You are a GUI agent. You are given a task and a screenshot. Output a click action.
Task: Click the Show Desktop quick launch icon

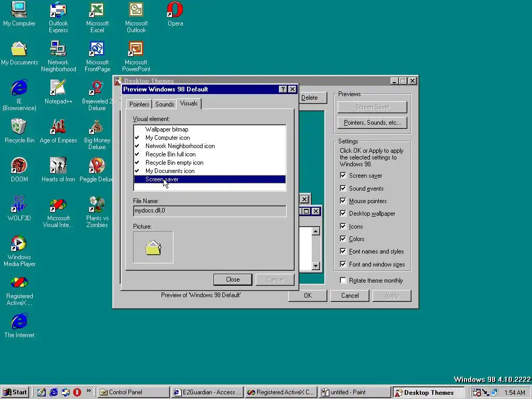(x=42, y=392)
